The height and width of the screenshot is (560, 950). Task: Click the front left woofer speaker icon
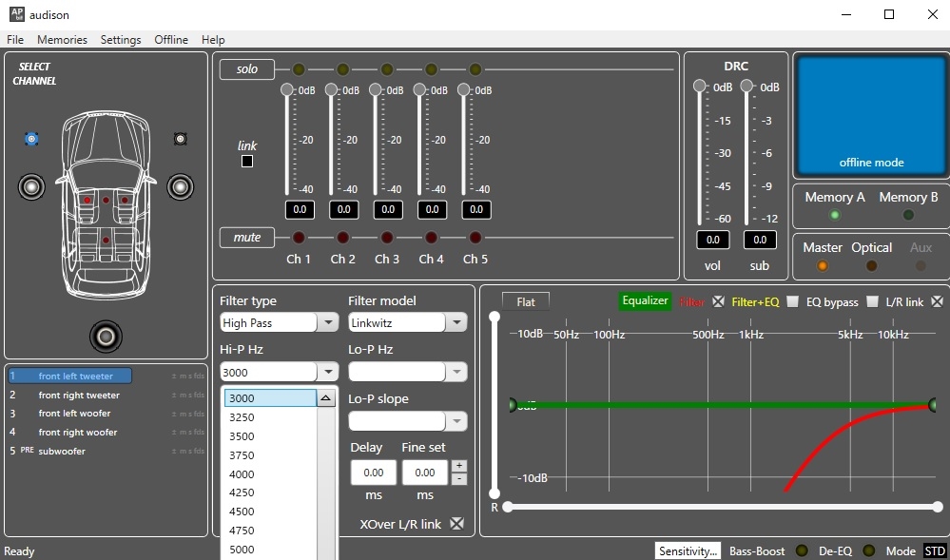click(32, 187)
